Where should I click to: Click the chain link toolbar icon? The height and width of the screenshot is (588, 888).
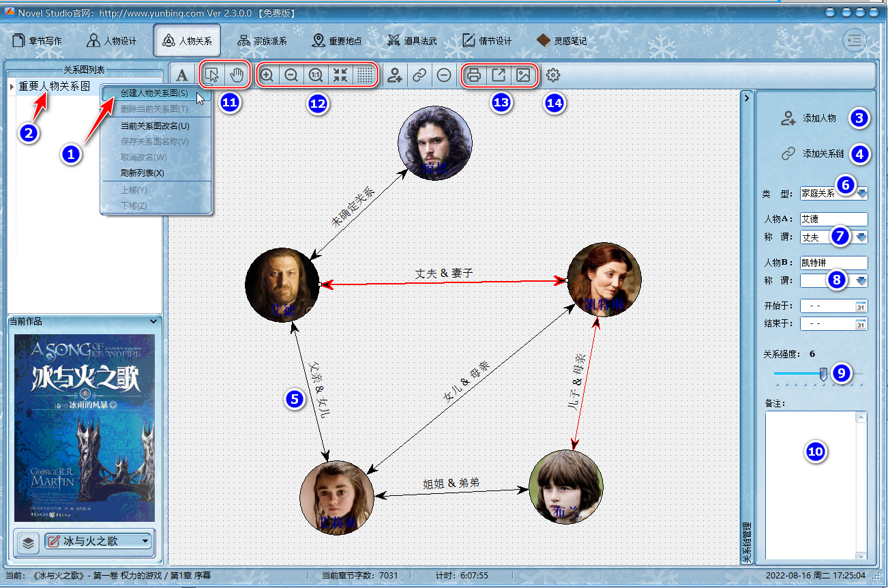point(419,75)
